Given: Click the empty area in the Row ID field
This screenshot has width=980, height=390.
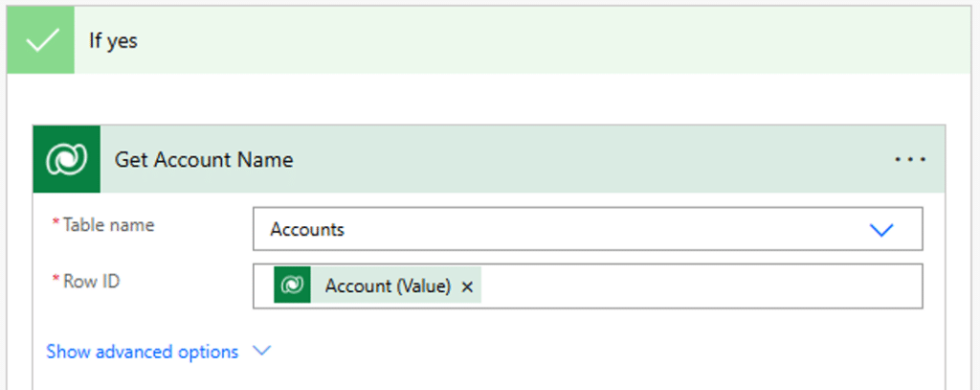Looking at the screenshot, I should [x=699, y=287].
